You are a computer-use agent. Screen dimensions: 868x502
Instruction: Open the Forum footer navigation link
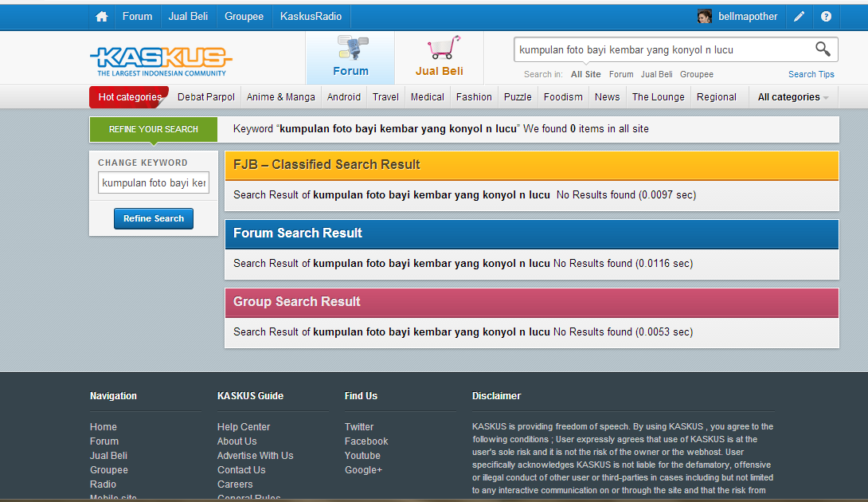pyautogui.click(x=104, y=441)
